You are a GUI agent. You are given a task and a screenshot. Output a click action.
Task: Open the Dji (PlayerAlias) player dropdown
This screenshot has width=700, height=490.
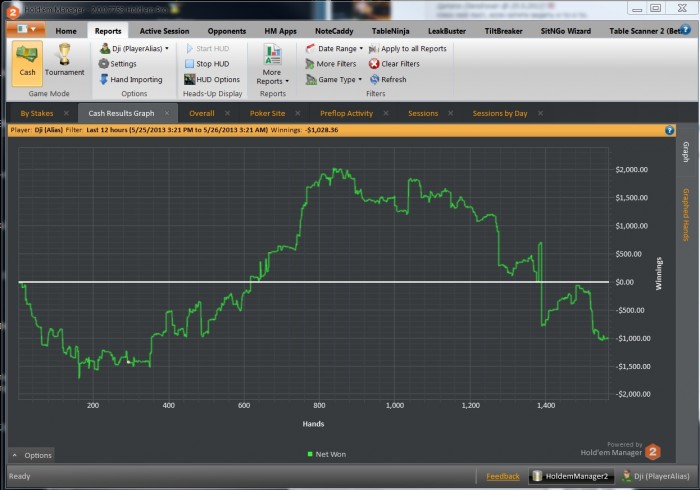(134, 48)
